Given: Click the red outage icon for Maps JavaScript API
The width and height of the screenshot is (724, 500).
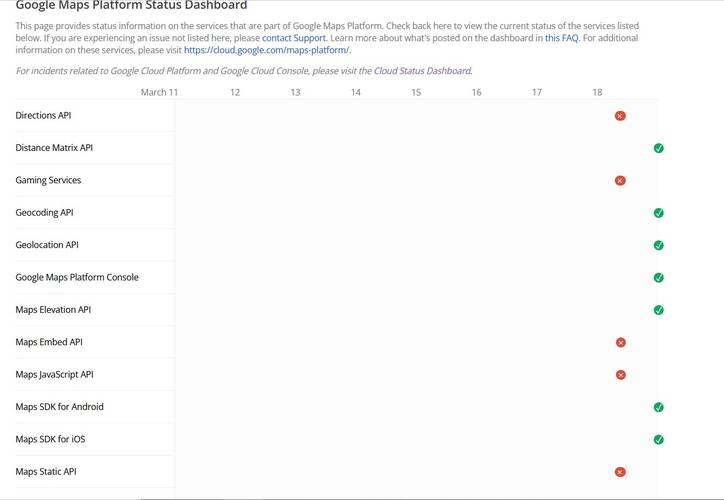Looking at the screenshot, I should pyautogui.click(x=621, y=374).
